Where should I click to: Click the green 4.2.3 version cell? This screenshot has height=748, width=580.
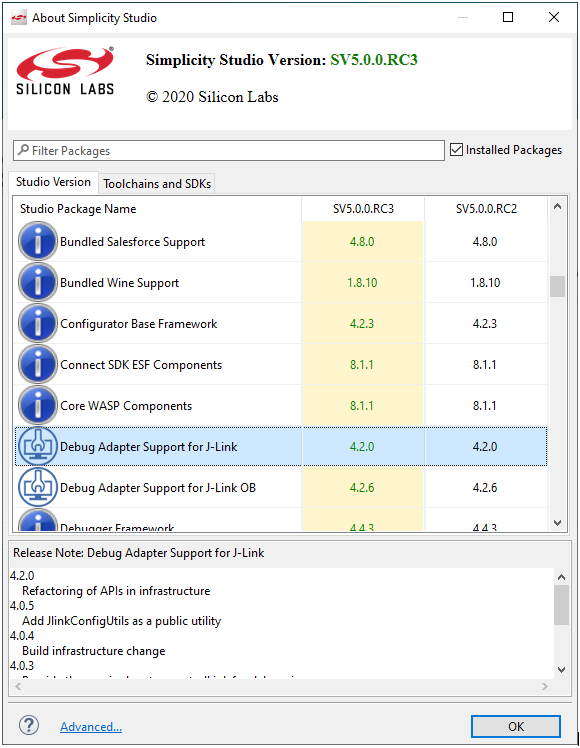pyautogui.click(x=362, y=323)
